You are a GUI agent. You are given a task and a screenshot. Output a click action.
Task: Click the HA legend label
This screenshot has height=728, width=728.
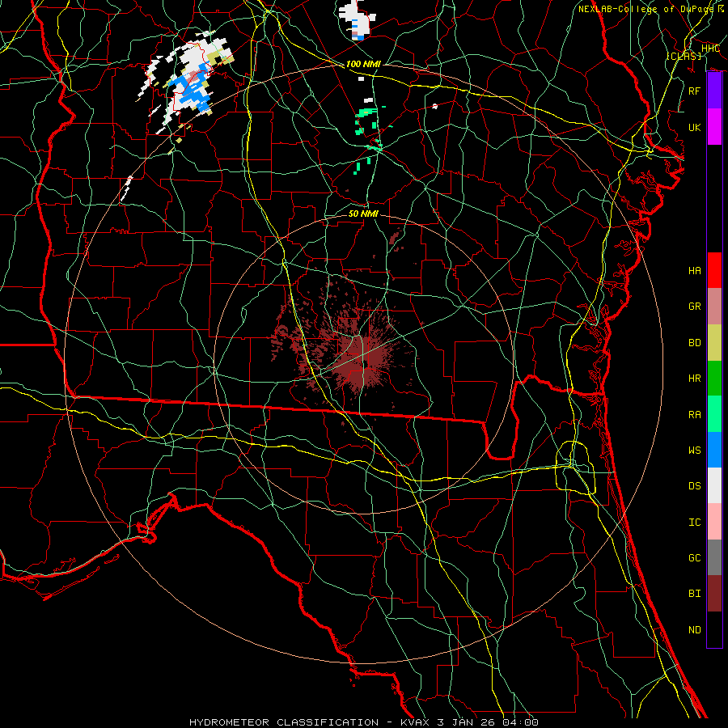[x=695, y=270]
